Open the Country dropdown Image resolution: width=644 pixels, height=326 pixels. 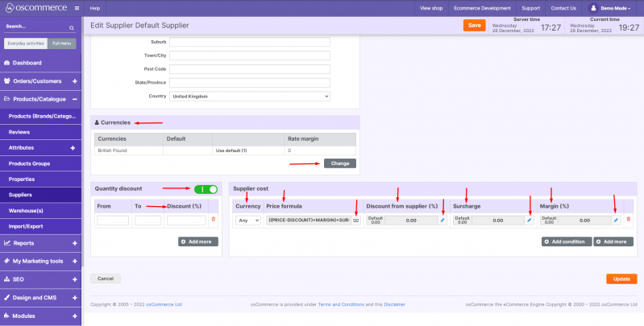pos(250,96)
